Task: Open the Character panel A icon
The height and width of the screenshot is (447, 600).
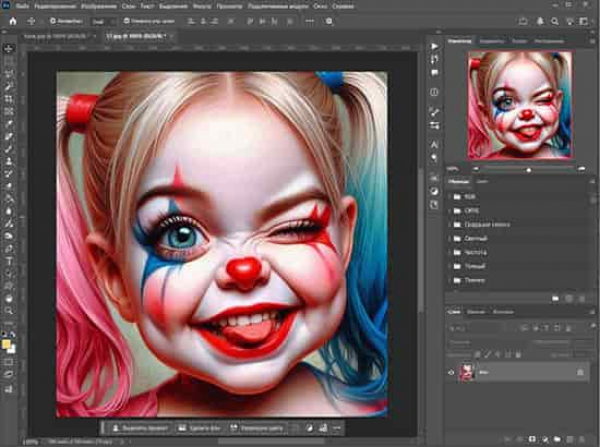Action: [x=434, y=145]
